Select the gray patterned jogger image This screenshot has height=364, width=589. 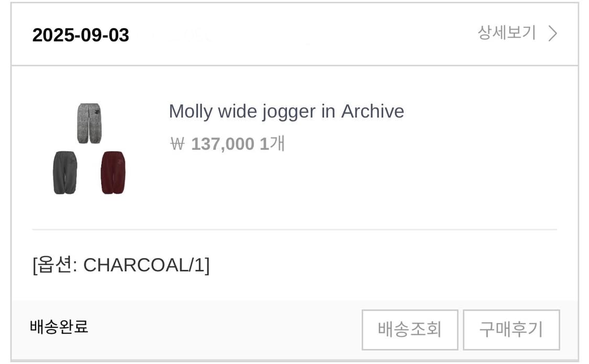89,123
